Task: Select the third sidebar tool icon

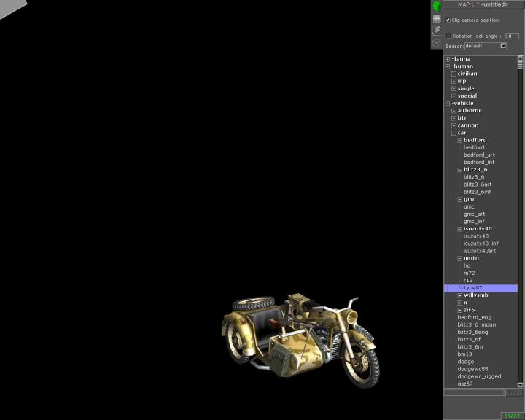Action: 437,31
